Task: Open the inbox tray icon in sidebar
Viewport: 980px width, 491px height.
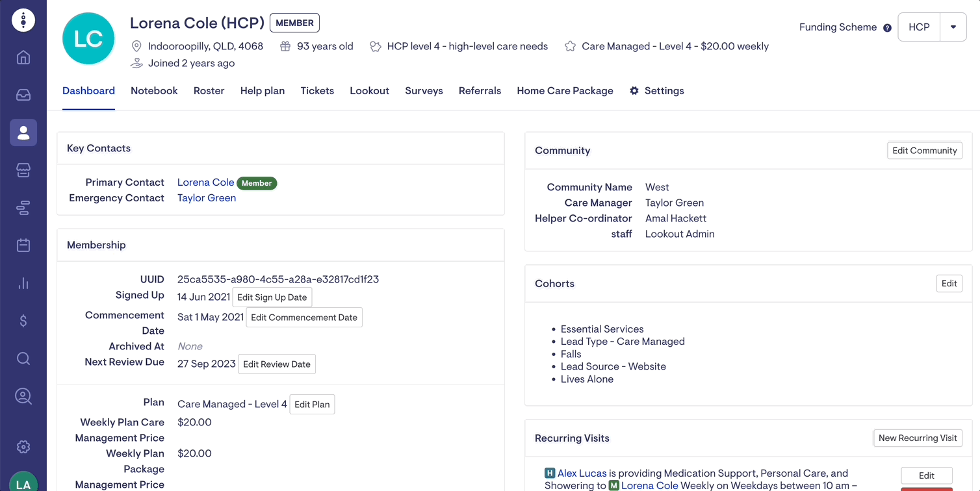Action: click(x=23, y=95)
